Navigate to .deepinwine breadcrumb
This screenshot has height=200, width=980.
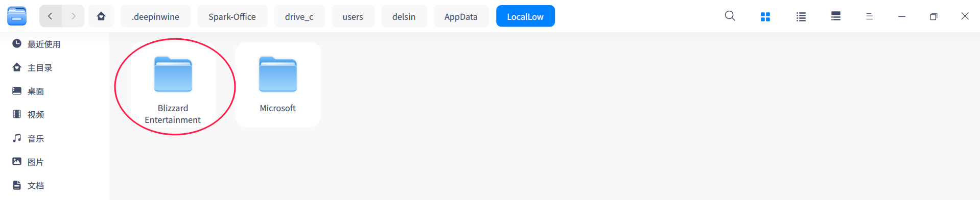(156, 16)
